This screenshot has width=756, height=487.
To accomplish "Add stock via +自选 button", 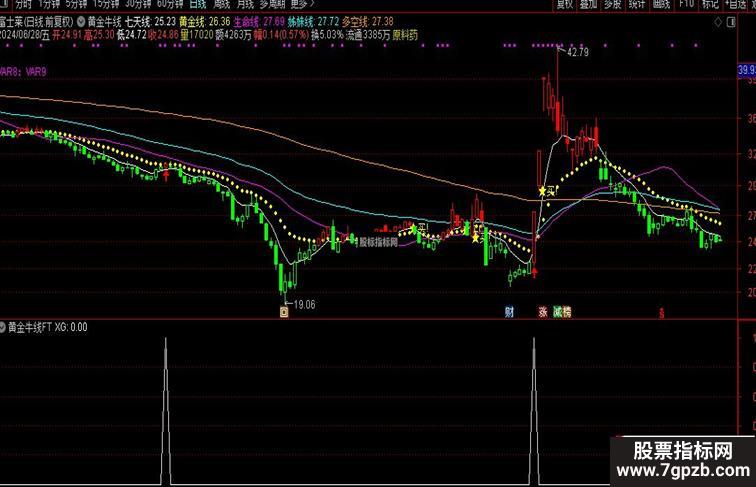I will [x=735, y=4].
